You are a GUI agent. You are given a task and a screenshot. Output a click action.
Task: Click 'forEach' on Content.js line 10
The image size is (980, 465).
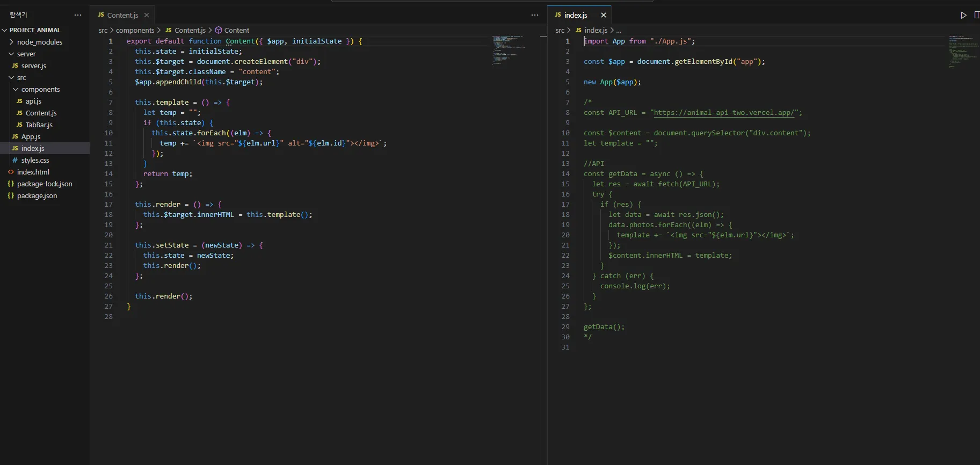click(212, 133)
